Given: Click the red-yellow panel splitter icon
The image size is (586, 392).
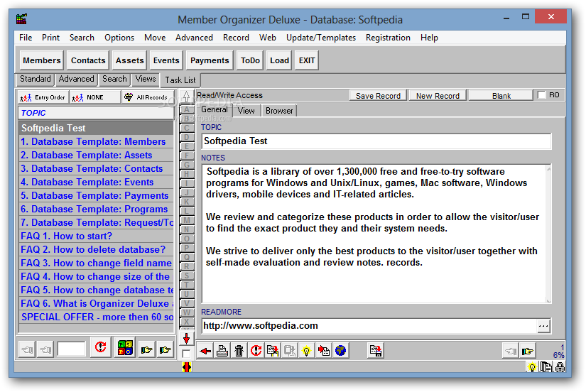Looking at the screenshot, I should click(x=187, y=367).
